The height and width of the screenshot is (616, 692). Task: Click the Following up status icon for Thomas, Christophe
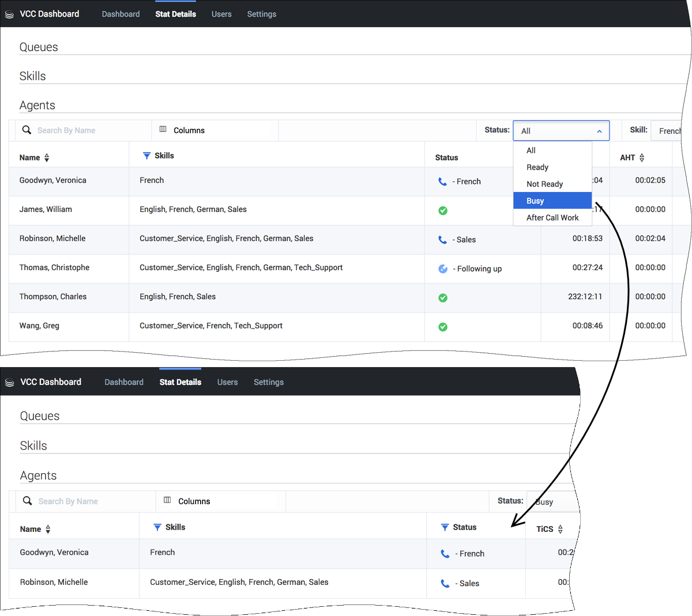(x=443, y=269)
